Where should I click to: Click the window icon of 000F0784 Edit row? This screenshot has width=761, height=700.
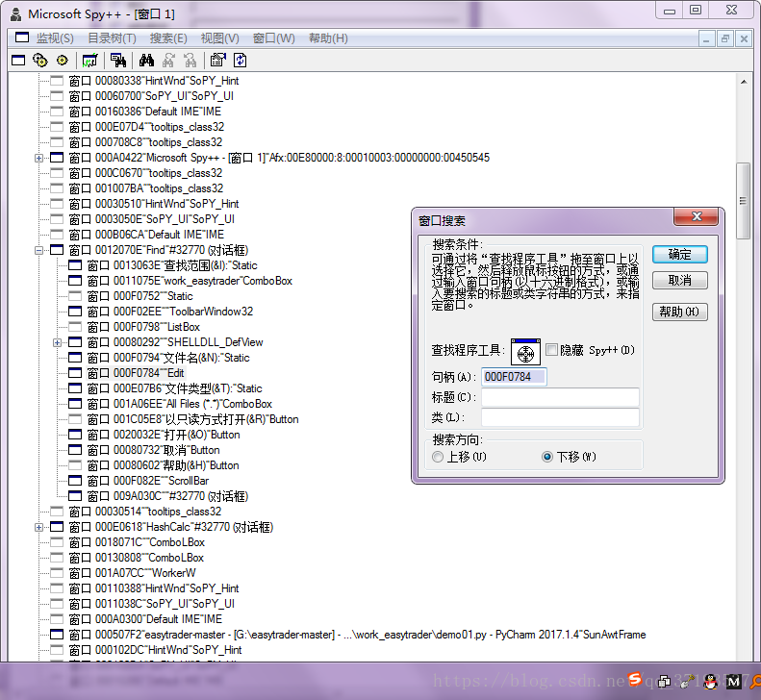pos(75,373)
